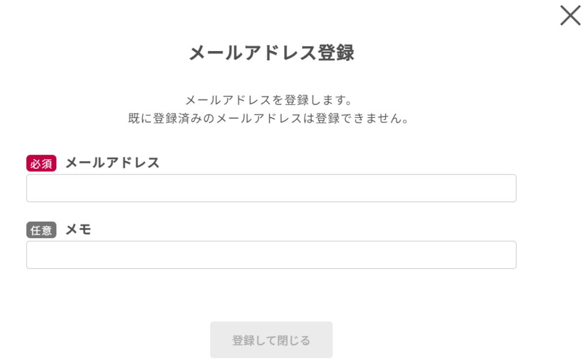Select the required email address textbox
The image size is (588, 364).
[x=271, y=188]
